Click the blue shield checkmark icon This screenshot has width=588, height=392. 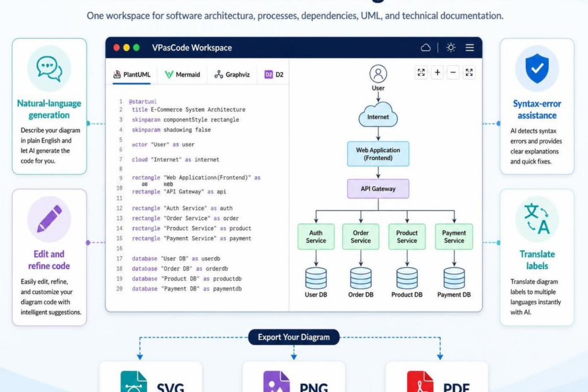click(x=537, y=68)
